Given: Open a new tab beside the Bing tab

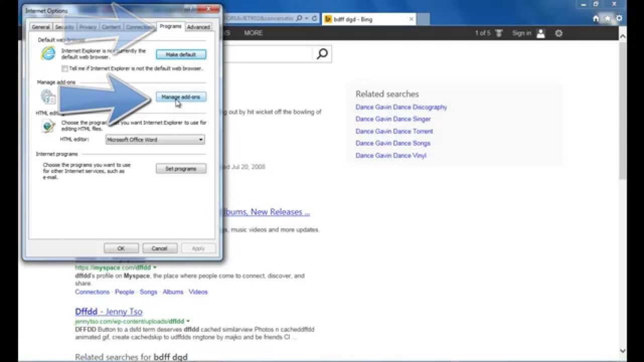Looking at the screenshot, I should click(424, 19).
